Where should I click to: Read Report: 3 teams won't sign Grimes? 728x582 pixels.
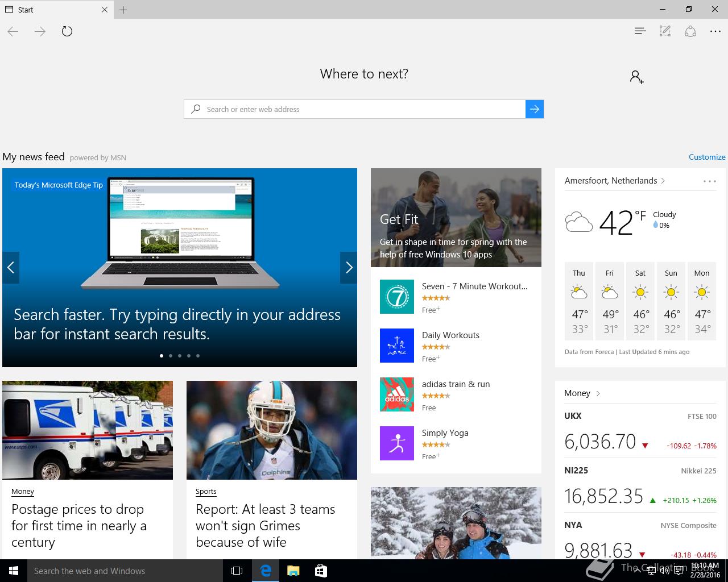click(x=265, y=526)
